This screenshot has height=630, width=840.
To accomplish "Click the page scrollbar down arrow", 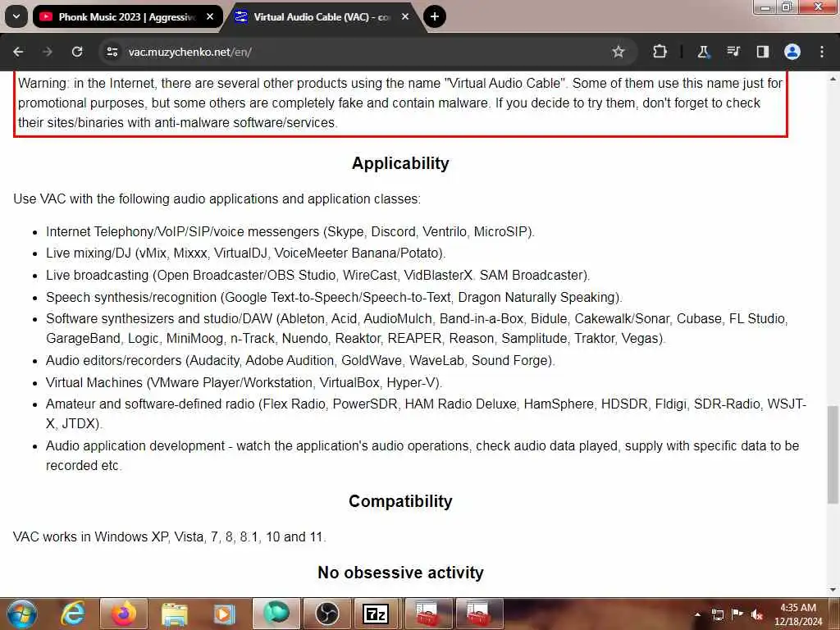I will tap(833, 590).
